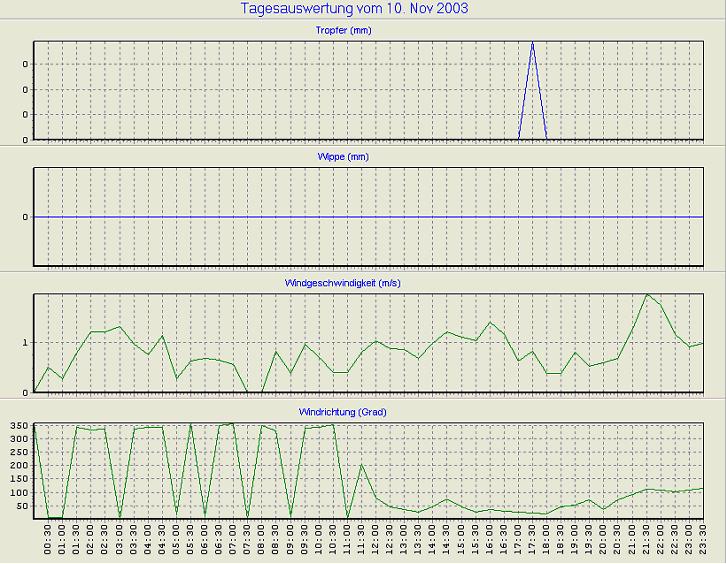726x564 pixels.
Task: Click the 50 label on Windrichtung y-axis
Action: [22, 506]
